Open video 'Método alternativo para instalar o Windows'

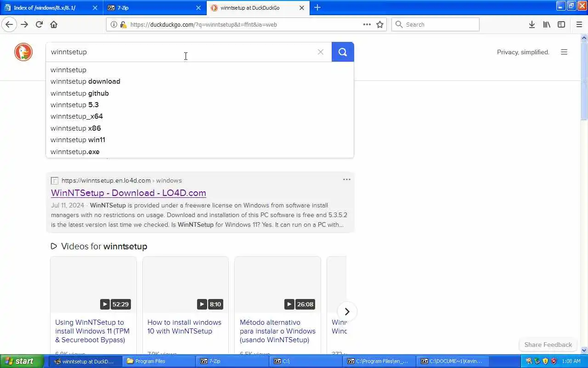[277, 331]
